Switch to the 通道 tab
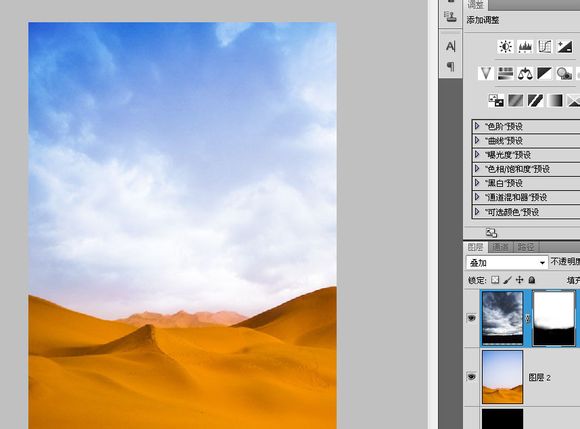 tap(501, 247)
